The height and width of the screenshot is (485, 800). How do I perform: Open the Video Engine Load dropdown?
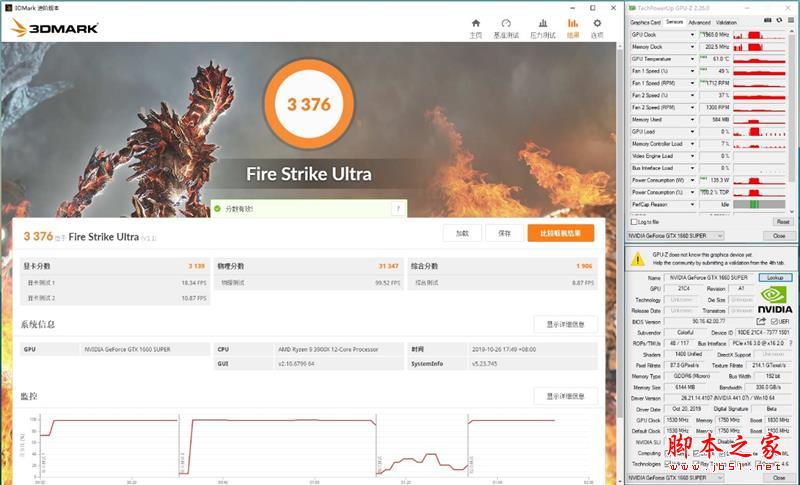pos(692,156)
